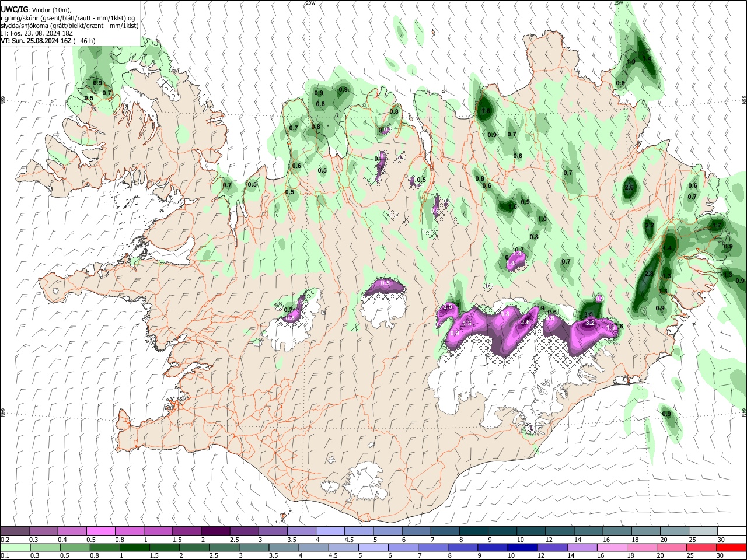Click the "0.2" label in the upper legend row
The image size is (747, 560).
[5, 540]
